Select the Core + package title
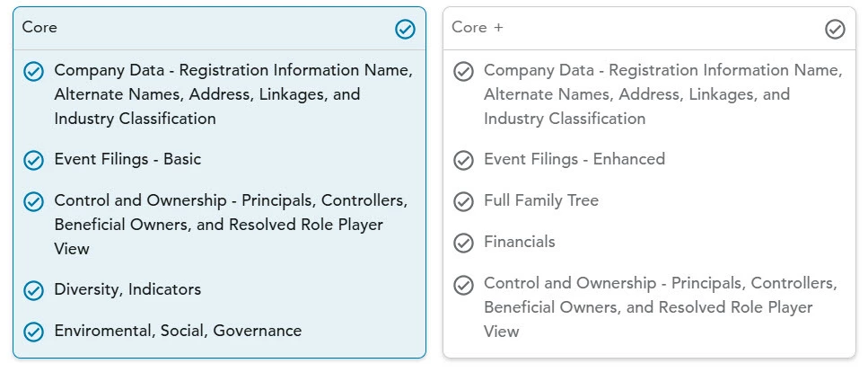The image size is (868, 372). click(478, 28)
